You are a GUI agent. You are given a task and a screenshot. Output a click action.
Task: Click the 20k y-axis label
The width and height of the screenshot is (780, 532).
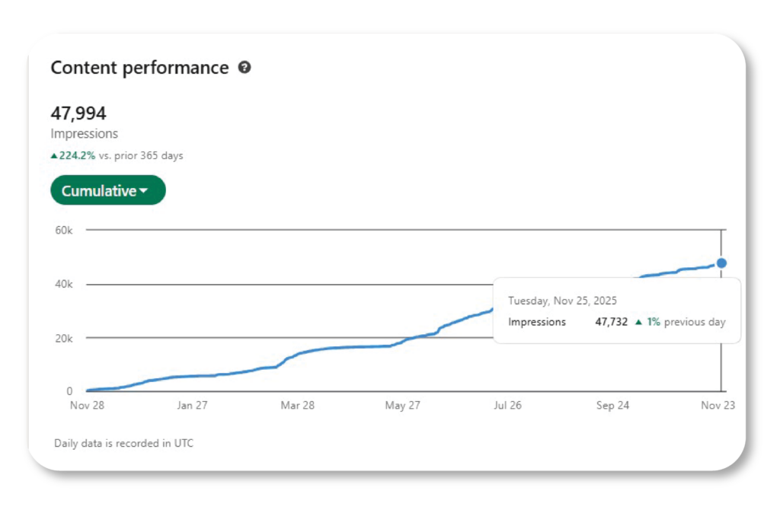point(62,338)
